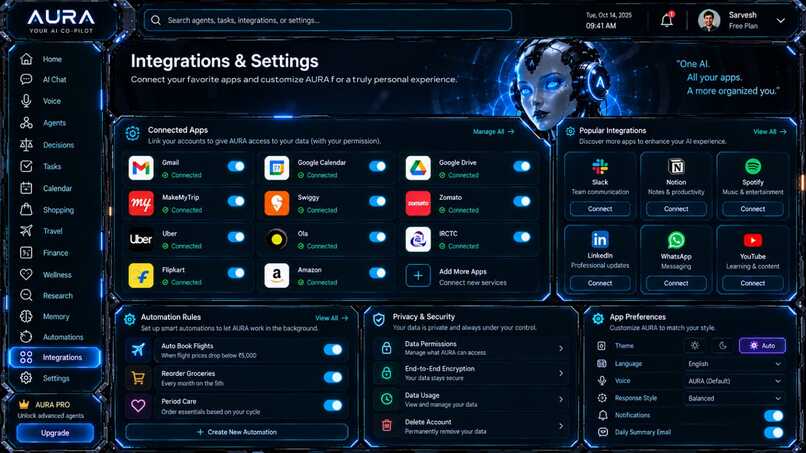
Task: Click the Swiggy app icon
Action: point(277,203)
